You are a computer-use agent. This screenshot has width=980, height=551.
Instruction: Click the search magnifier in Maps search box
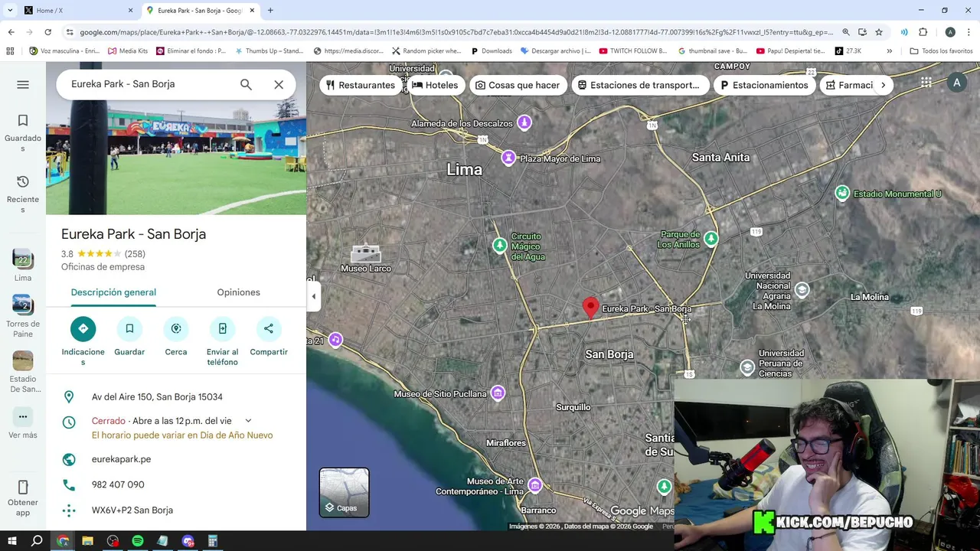tap(246, 84)
